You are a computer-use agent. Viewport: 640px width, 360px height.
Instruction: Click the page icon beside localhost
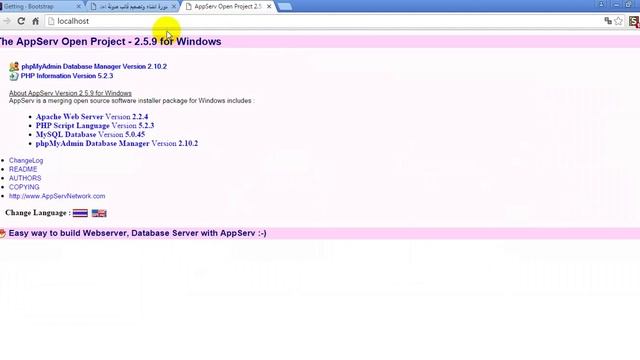[x=51, y=21]
